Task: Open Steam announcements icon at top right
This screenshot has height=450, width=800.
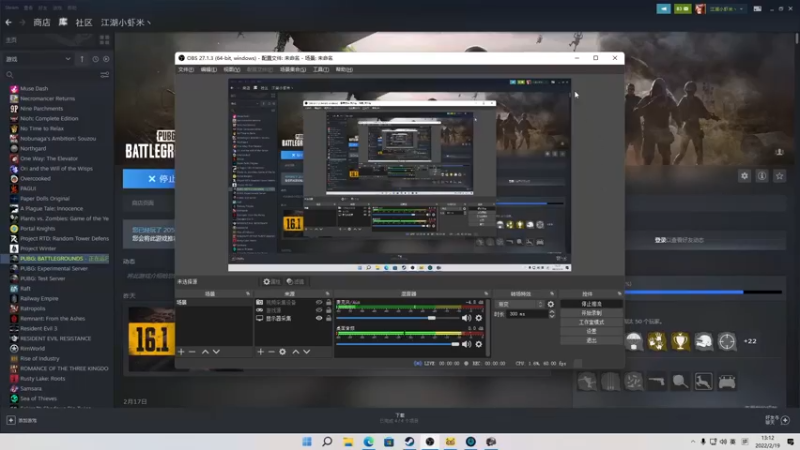Action: click(x=663, y=9)
